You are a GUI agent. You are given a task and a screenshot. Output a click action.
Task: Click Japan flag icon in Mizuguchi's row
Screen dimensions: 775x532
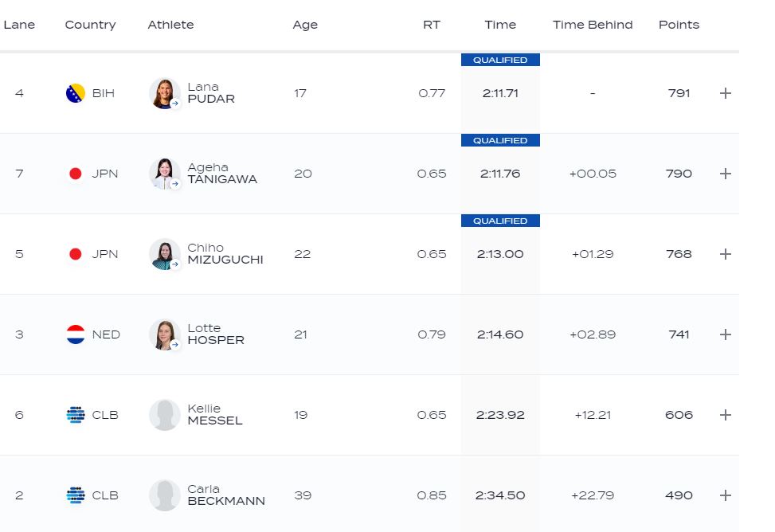point(76,254)
